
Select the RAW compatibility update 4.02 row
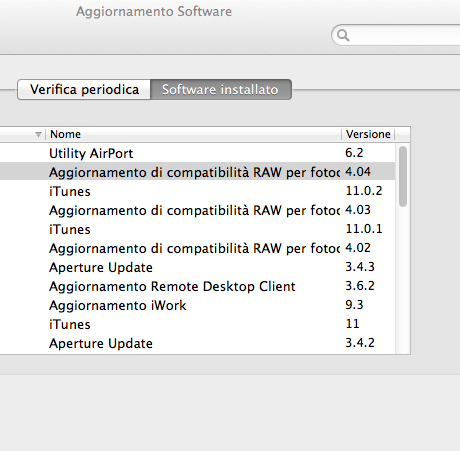(x=198, y=248)
